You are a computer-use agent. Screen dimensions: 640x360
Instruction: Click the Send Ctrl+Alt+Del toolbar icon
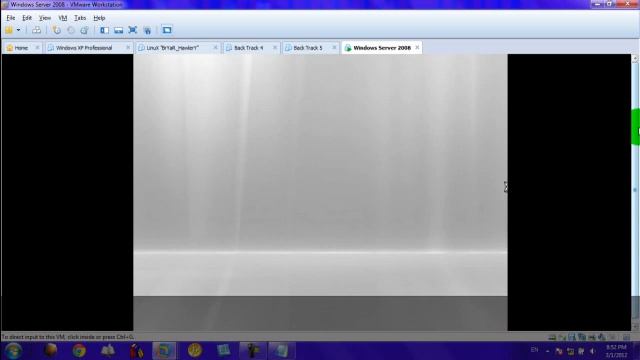pos(36,30)
